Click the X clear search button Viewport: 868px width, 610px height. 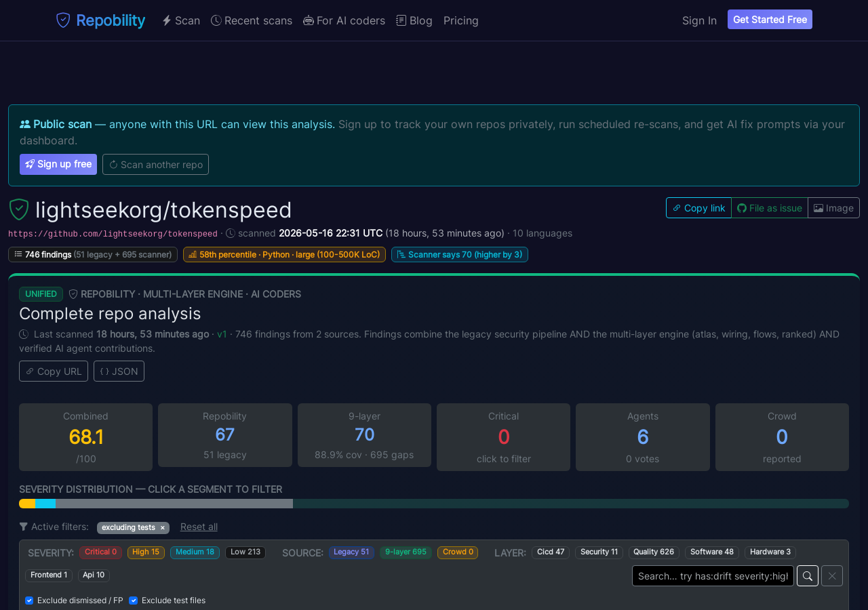pyautogui.click(x=832, y=576)
